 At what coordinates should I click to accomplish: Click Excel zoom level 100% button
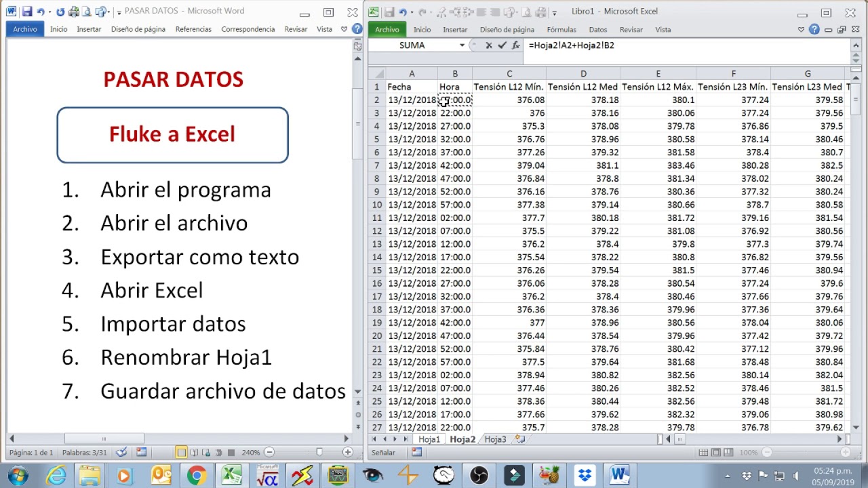point(749,452)
